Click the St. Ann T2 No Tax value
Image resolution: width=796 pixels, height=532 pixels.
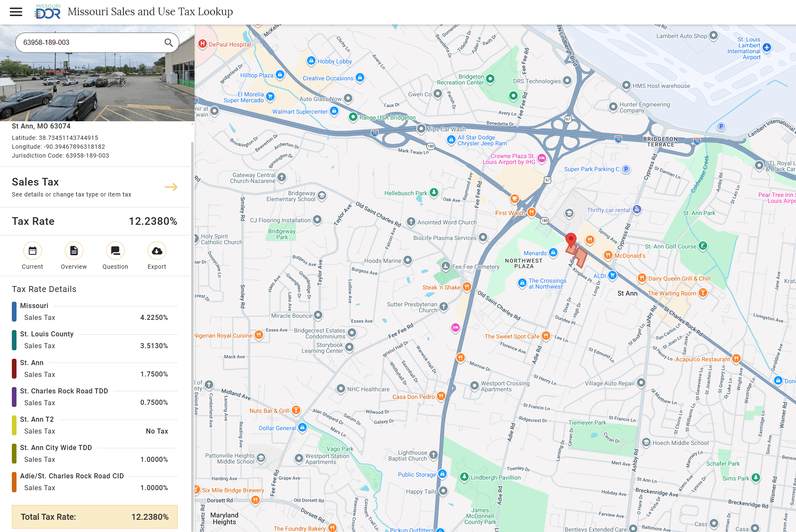coord(157,431)
